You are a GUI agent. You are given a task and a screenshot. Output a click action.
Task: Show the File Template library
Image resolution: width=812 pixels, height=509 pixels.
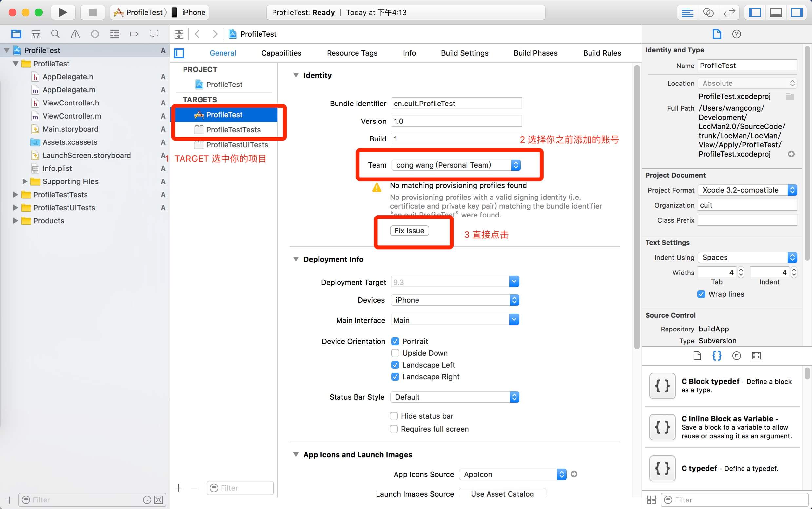click(x=697, y=356)
